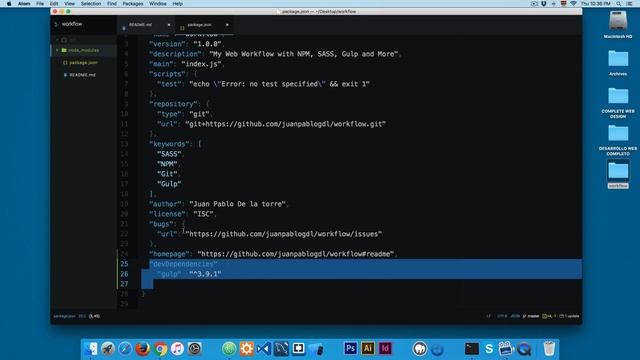
Task: Click the "Gulp" keyword string
Action: coord(169,184)
